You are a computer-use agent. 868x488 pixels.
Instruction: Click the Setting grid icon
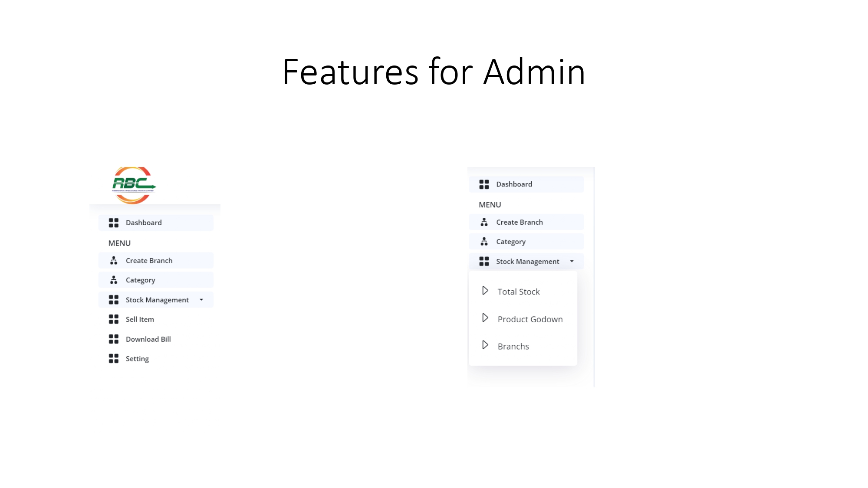click(x=114, y=359)
